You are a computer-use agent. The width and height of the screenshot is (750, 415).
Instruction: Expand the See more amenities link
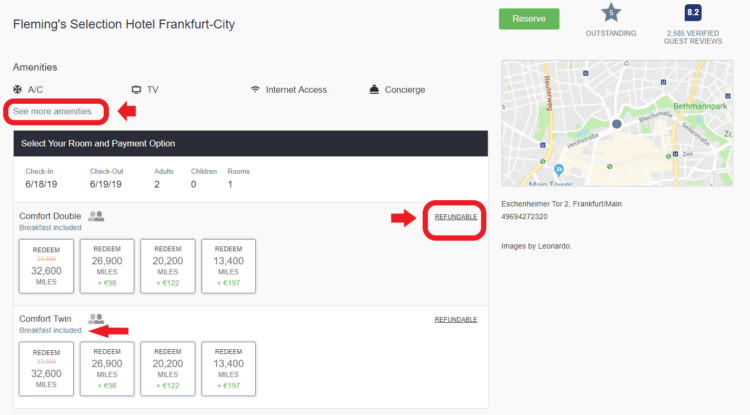[x=52, y=111]
